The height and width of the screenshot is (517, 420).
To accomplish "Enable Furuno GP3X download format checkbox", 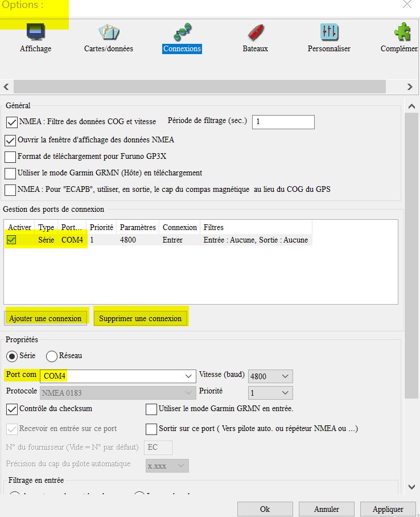I will pyautogui.click(x=10, y=157).
